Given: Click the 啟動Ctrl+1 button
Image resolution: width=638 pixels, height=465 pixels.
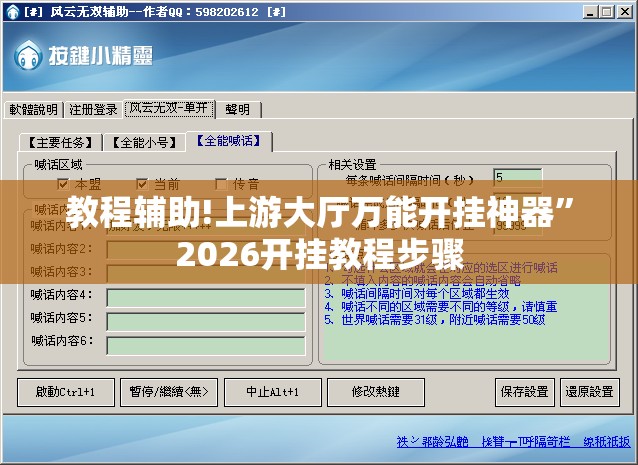Looking at the screenshot, I should [x=66, y=392].
